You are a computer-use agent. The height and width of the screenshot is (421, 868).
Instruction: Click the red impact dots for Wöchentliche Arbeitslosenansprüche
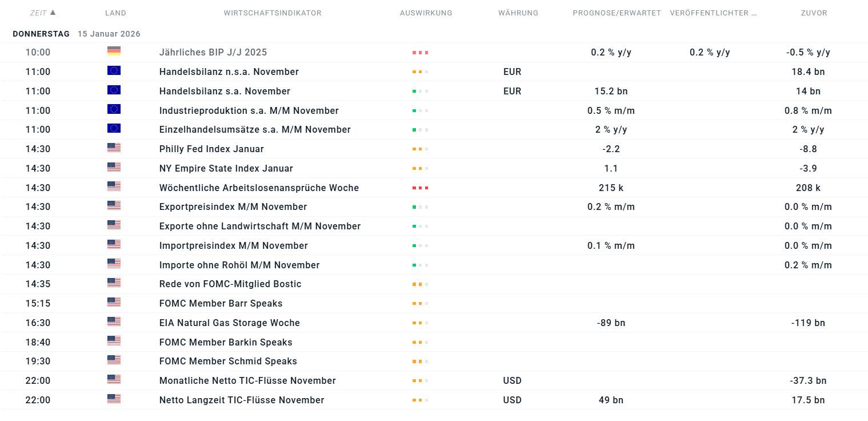click(420, 188)
